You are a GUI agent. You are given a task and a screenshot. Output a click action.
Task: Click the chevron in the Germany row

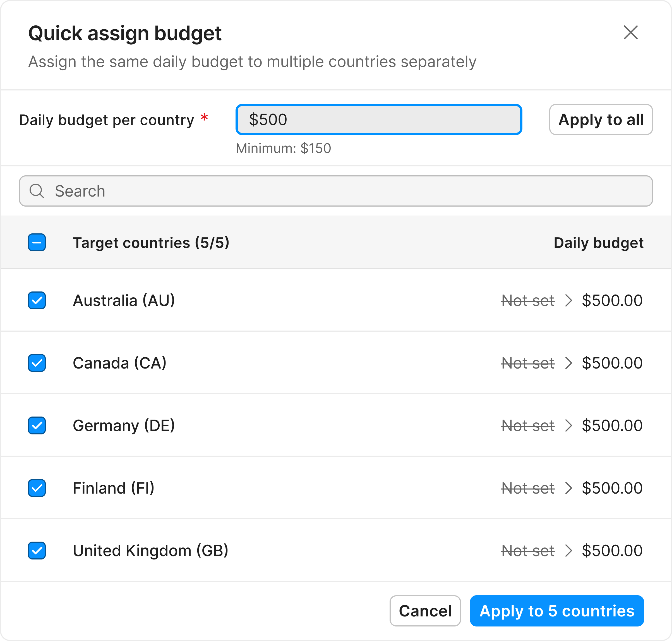[568, 425]
